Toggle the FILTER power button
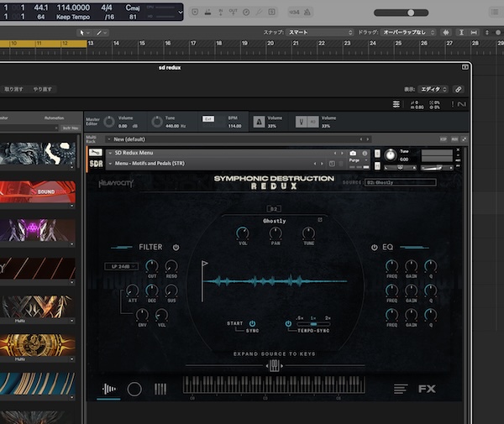The height and width of the screenshot is (424, 504). pyautogui.click(x=176, y=248)
